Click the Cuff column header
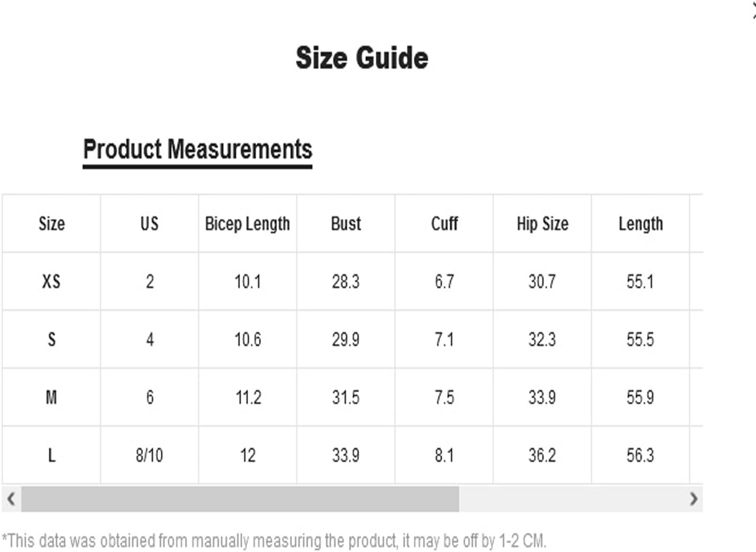 [444, 223]
